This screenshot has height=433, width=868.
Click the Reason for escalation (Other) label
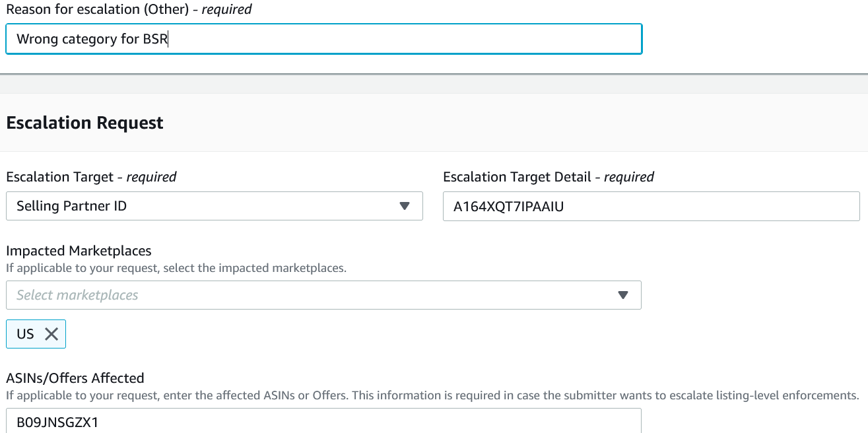tap(129, 9)
